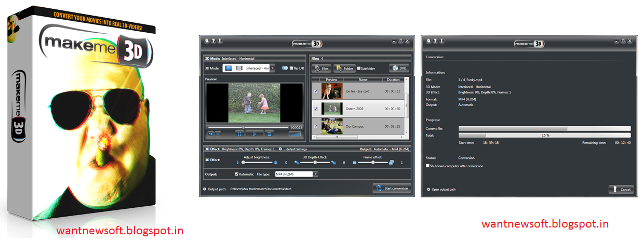644x240 pixels.
Task: Open 3D Mode dropdown Interlaced - Hor
Action: pyautogui.click(x=249, y=68)
